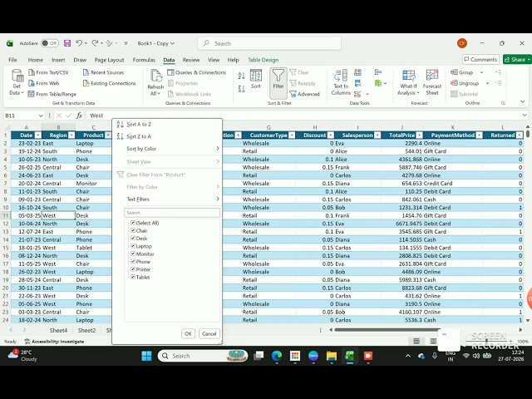
Task: Uncheck Desk in filter list
Action: click(x=133, y=239)
